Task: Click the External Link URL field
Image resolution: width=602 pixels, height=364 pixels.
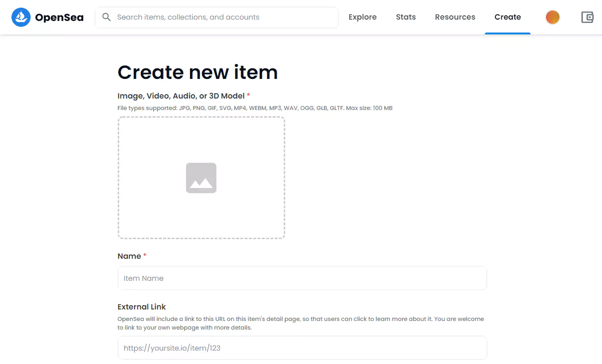Action: 302,348
